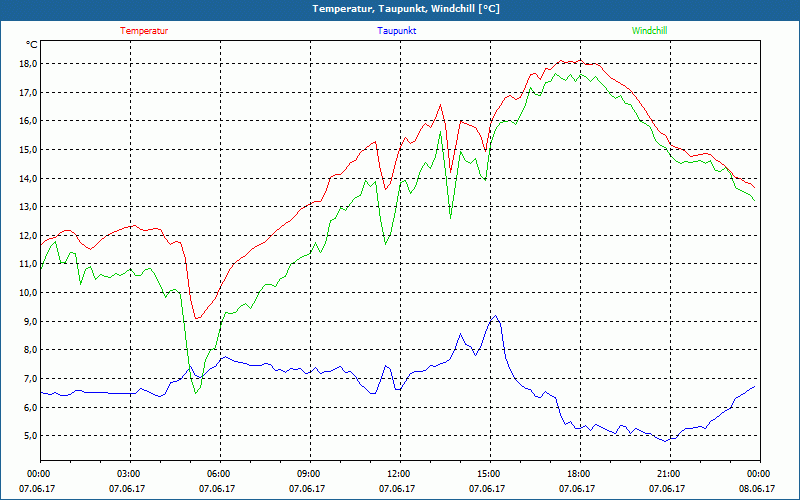Click the °C unit label at the axis top
Image resolution: width=800 pixels, height=500 pixels.
(32, 45)
